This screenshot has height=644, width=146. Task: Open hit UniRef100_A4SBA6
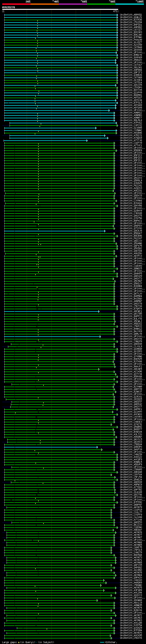click(131, 133)
